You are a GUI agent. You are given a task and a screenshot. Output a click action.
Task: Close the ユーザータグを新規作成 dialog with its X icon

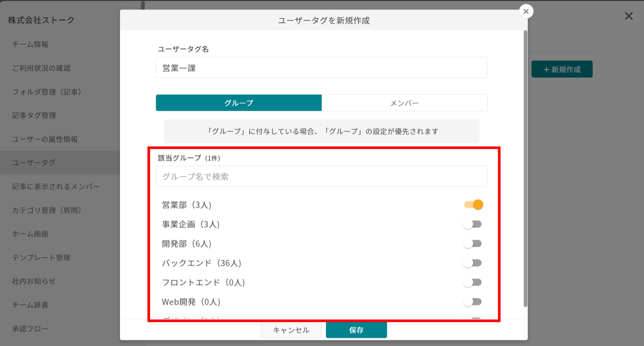[x=526, y=11]
